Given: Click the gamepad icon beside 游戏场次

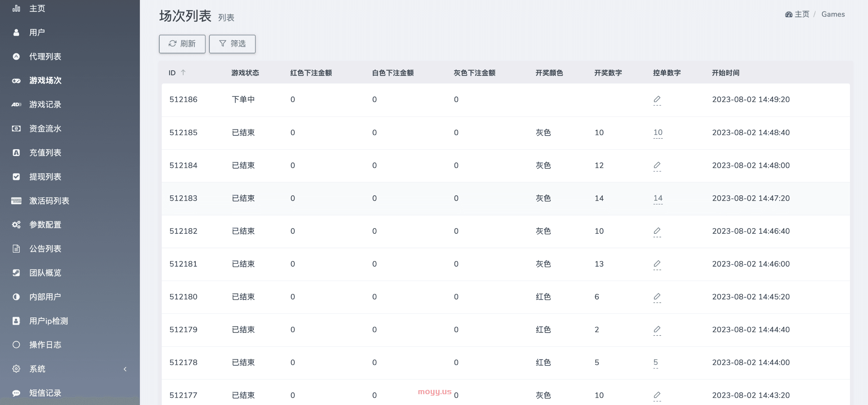Looking at the screenshot, I should 16,81.
